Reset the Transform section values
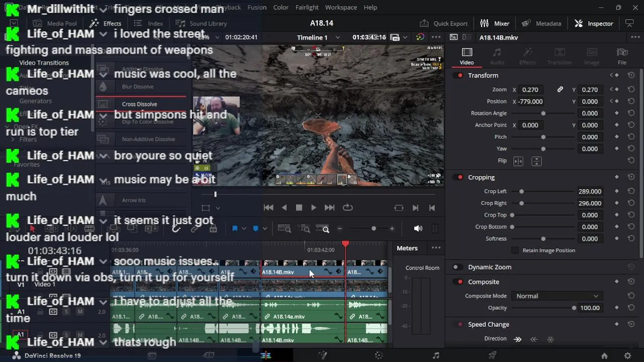Image resolution: width=644 pixels, height=362 pixels. coord(631,75)
